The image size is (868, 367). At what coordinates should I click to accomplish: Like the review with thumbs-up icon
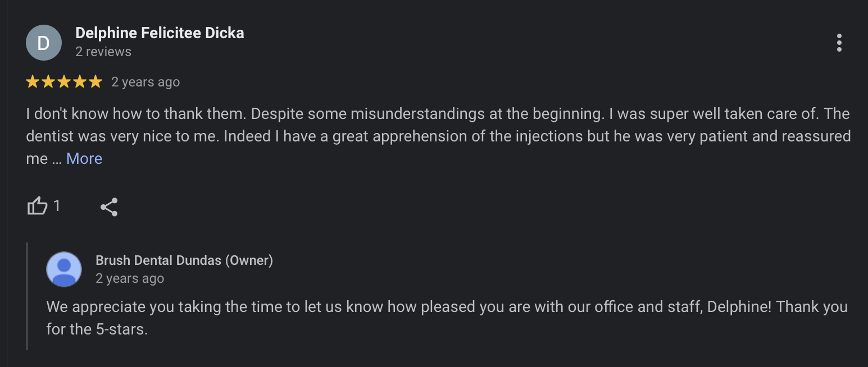(x=38, y=207)
